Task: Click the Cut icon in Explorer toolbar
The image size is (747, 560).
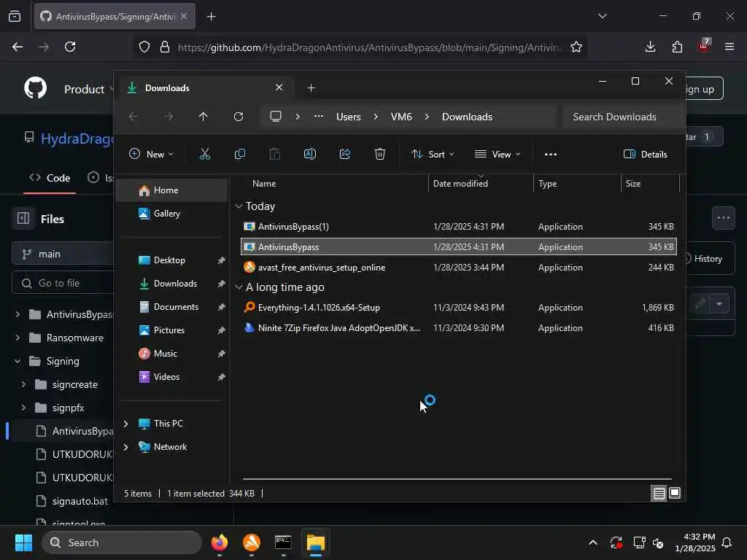Action: pos(204,154)
